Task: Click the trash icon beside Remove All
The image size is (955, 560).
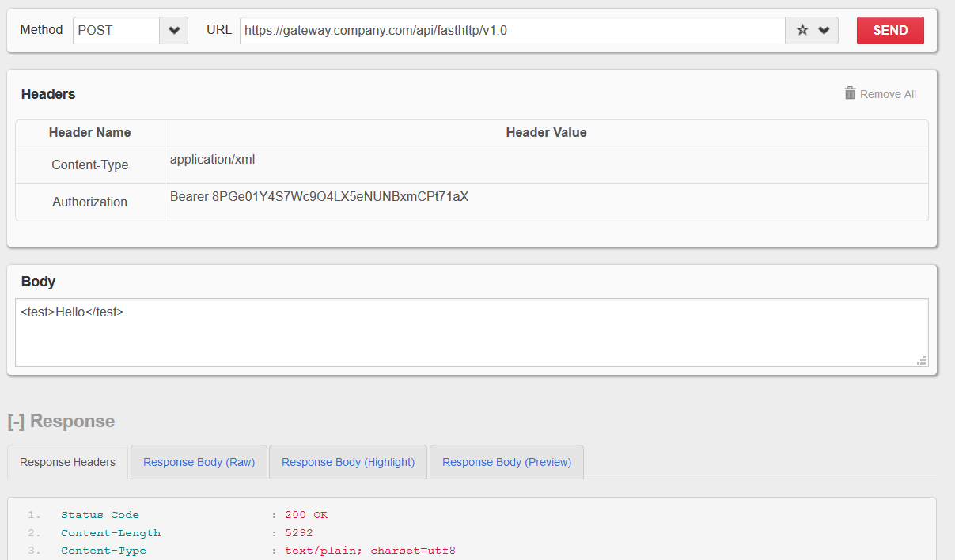Action: click(x=850, y=93)
